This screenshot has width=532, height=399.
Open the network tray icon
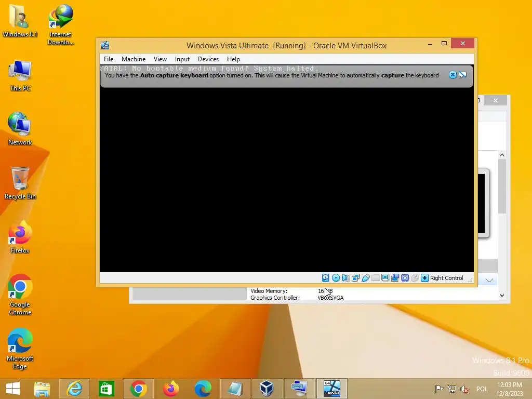click(451, 389)
